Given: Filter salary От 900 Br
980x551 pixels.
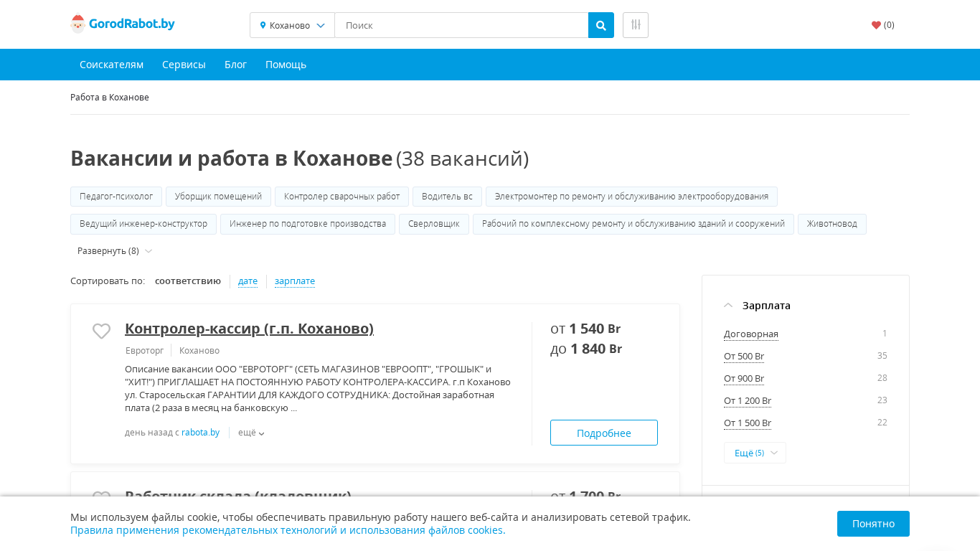Looking at the screenshot, I should [744, 379].
